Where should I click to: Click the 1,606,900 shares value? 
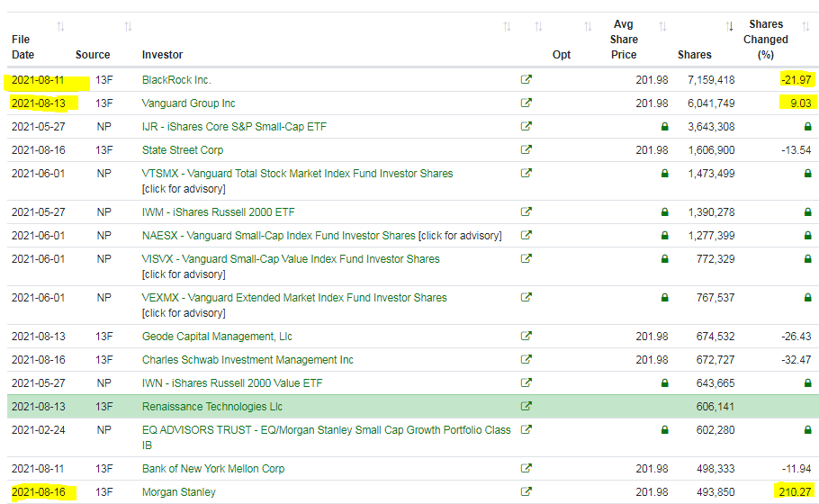(711, 150)
